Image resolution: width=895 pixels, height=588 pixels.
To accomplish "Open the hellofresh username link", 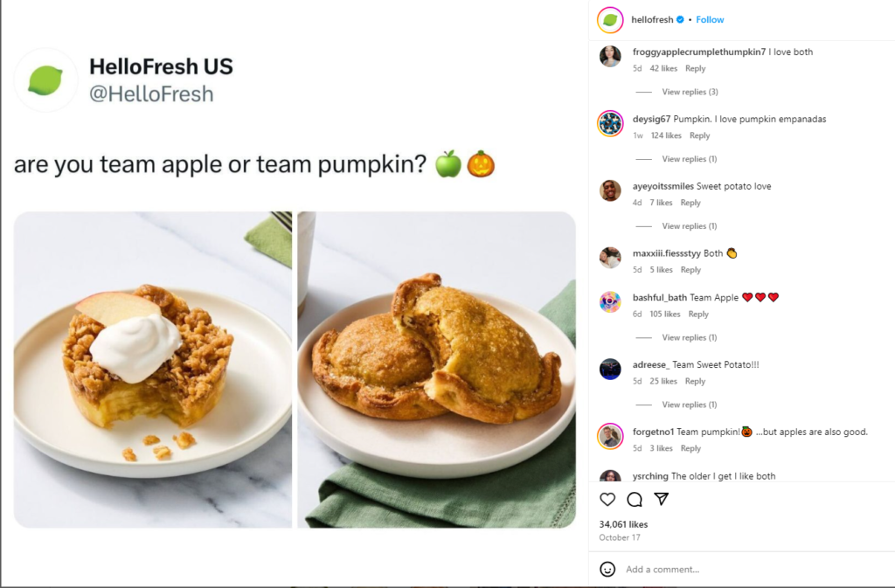I will 652,20.
